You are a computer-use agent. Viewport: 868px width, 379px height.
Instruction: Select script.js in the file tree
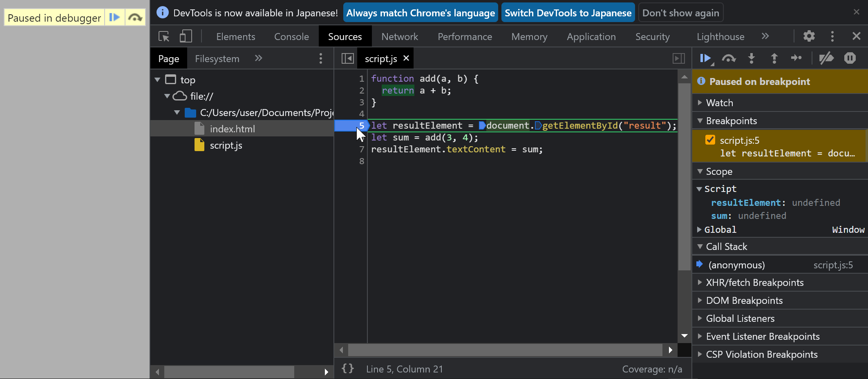(x=226, y=145)
